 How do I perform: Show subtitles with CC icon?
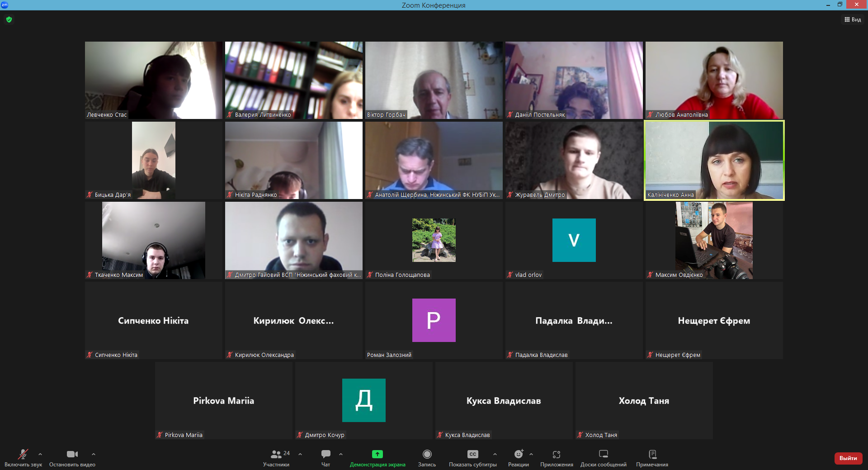click(473, 454)
